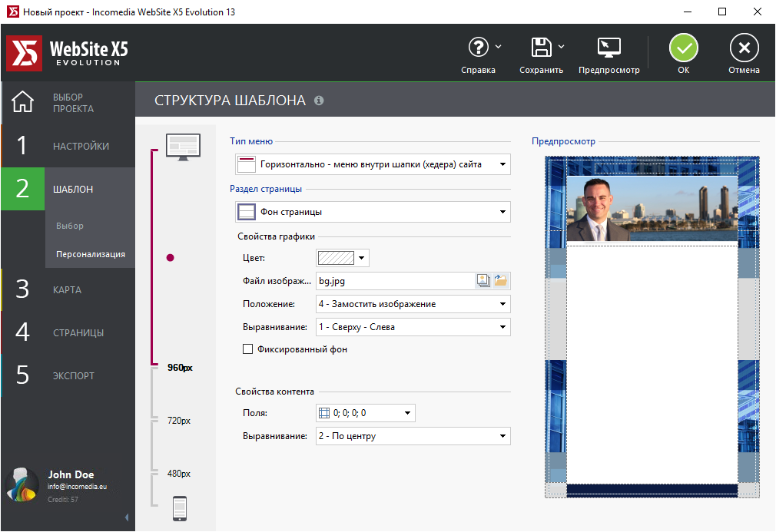The height and width of the screenshot is (532, 776).
Task: Click the info icon next to Структура шаблона
Action: [319, 101]
